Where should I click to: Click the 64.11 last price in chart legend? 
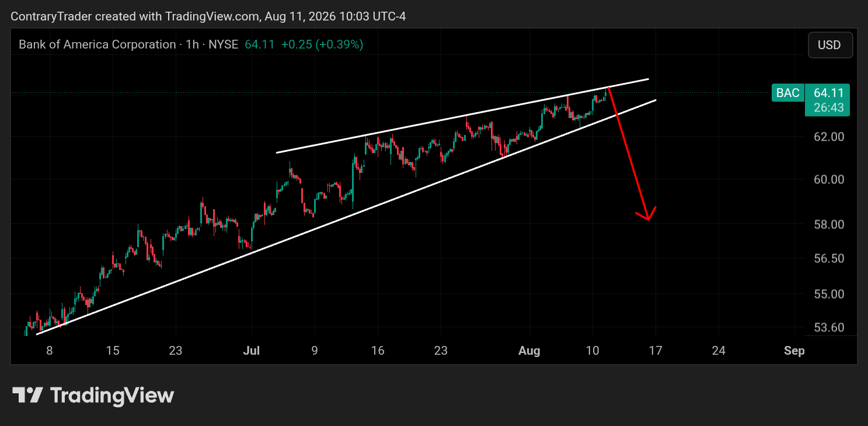click(260, 44)
